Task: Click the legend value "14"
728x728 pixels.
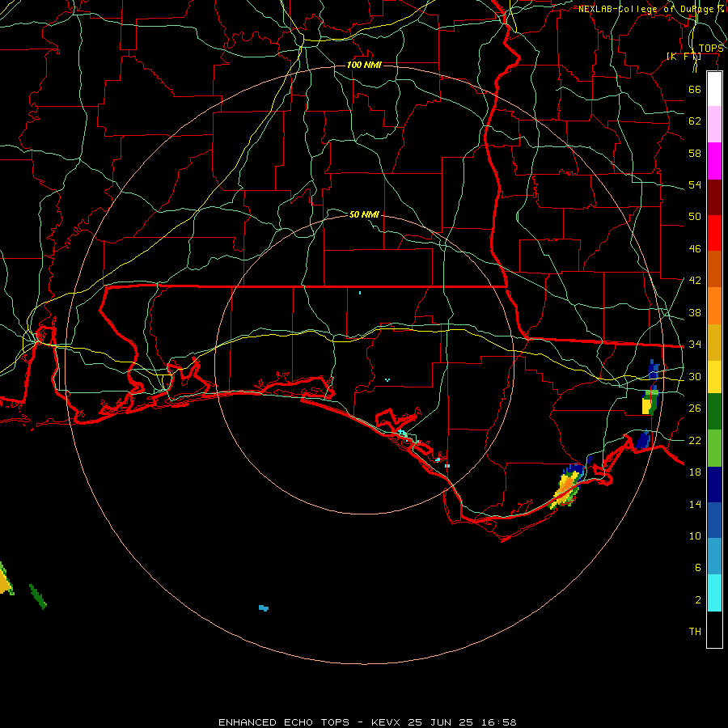Action: [x=695, y=504]
